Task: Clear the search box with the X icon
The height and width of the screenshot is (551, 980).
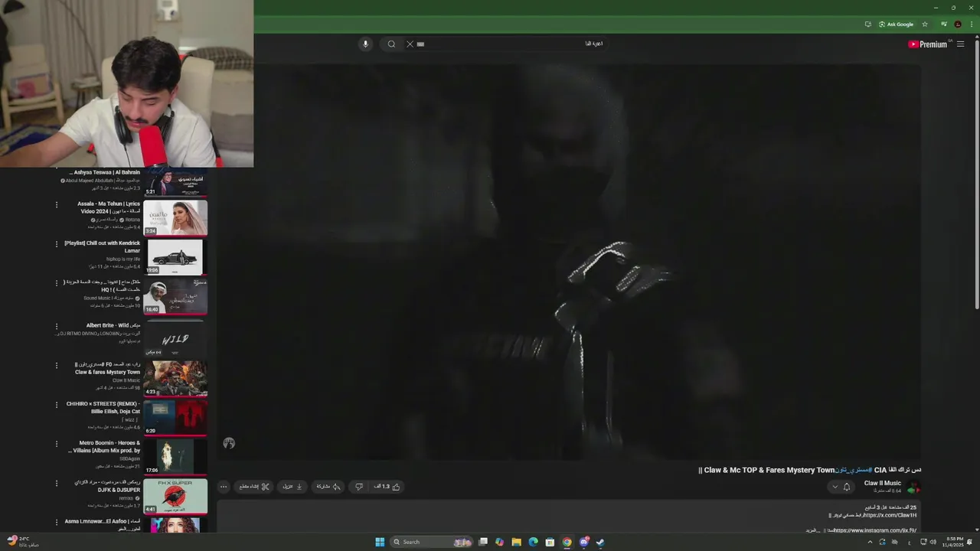Action: pos(410,44)
